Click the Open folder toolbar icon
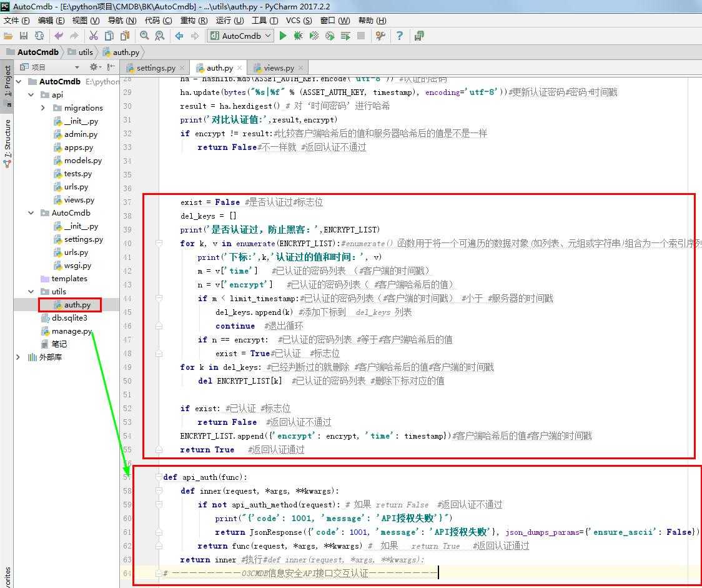The image size is (702, 588). tap(8, 36)
